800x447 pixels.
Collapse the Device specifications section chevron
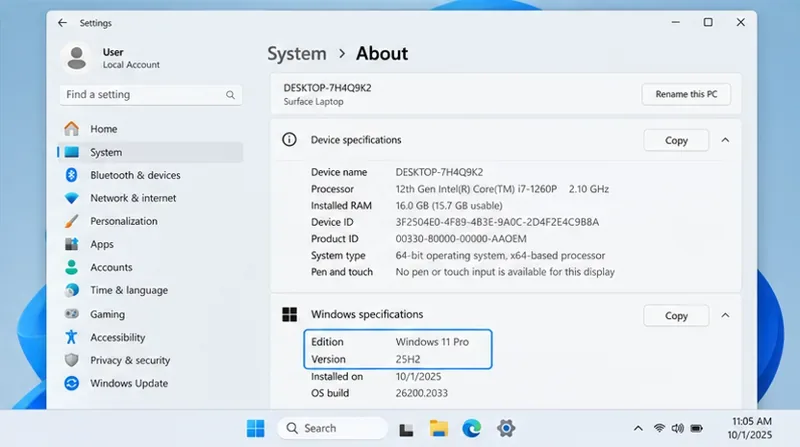(725, 140)
